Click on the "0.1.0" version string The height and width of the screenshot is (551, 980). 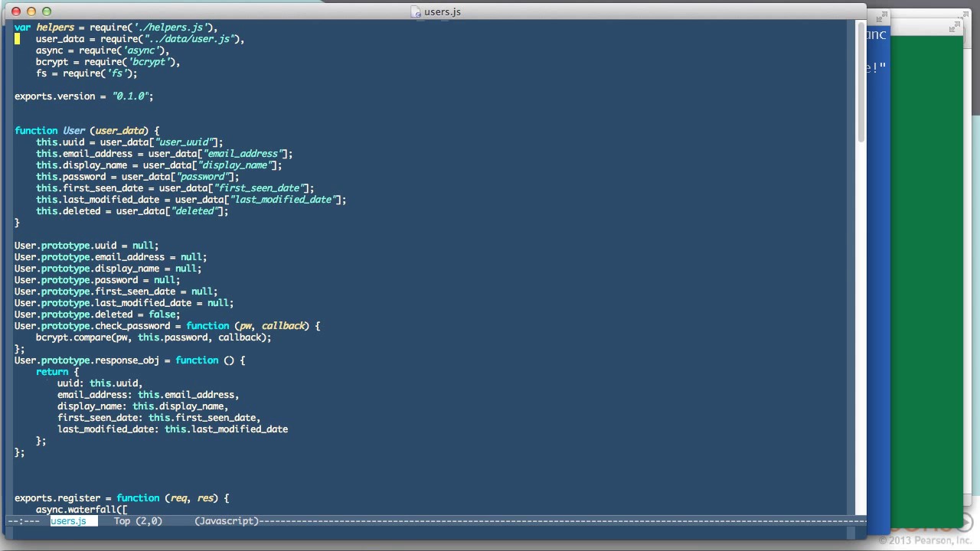130,96
